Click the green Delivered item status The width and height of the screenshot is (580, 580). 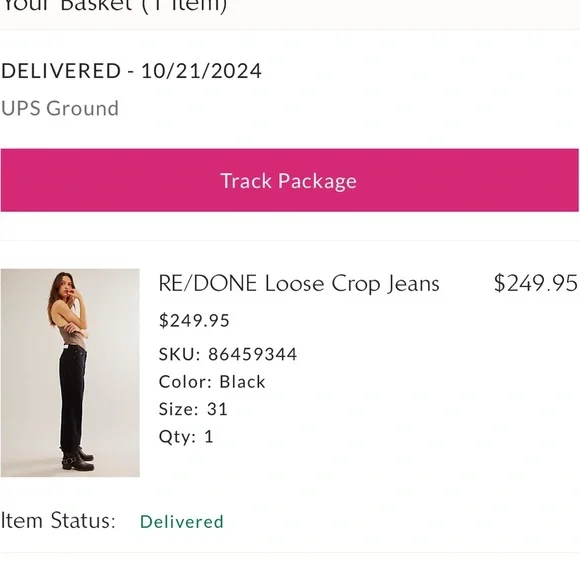tap(182, 522)
